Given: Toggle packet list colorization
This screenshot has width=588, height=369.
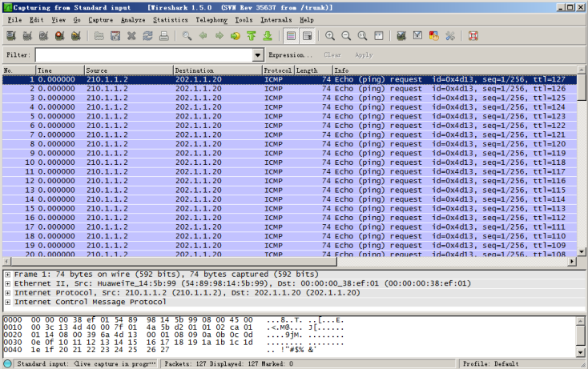Looking at the screenshot, I should pos(290,36).
